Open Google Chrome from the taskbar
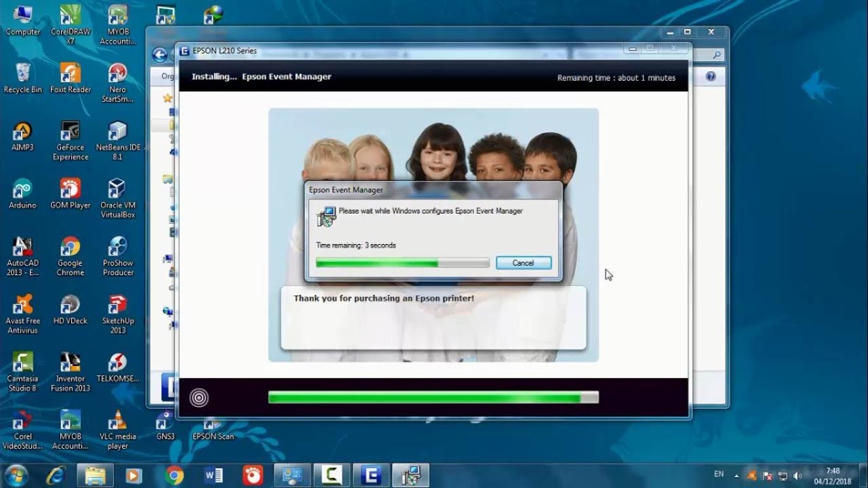868x488 pixels. click(174, 475)
